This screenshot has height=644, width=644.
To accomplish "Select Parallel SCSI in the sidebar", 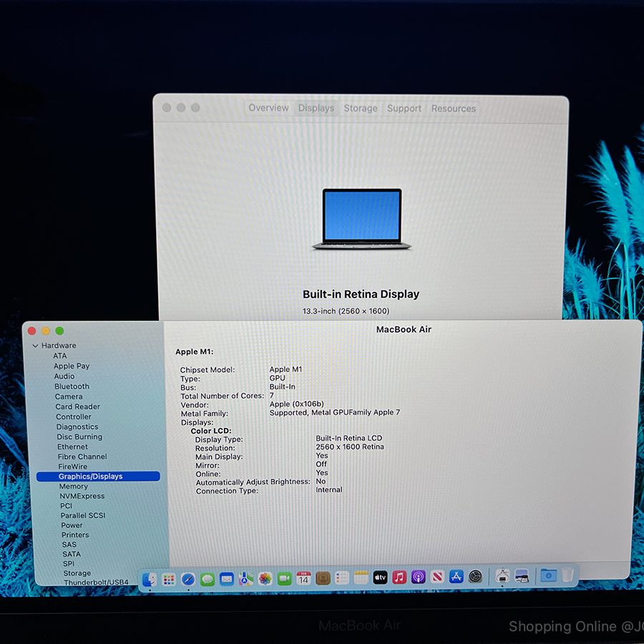I will [83, 515].
